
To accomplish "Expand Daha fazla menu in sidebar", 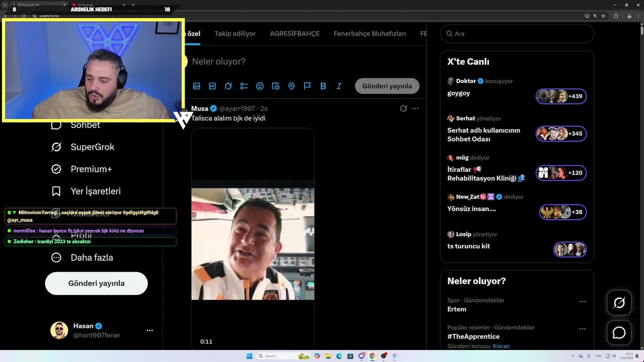I will (x=82, y=257).
